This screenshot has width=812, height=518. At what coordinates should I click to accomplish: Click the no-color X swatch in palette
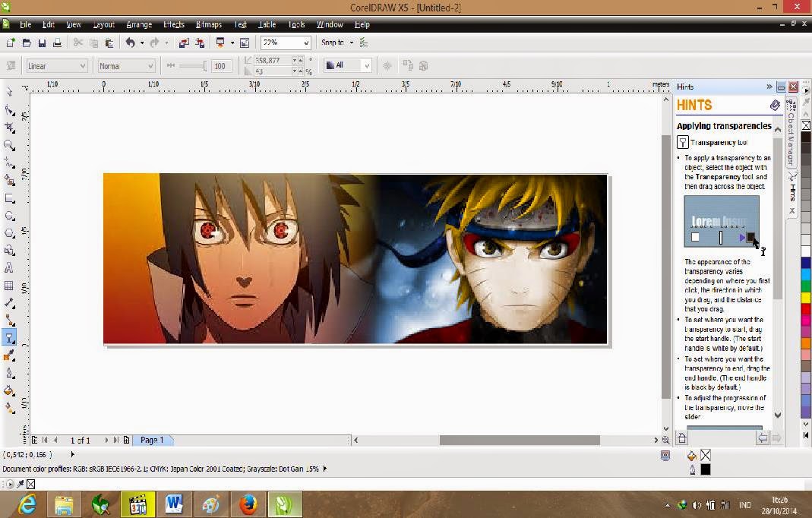click(x=807, y=125)
